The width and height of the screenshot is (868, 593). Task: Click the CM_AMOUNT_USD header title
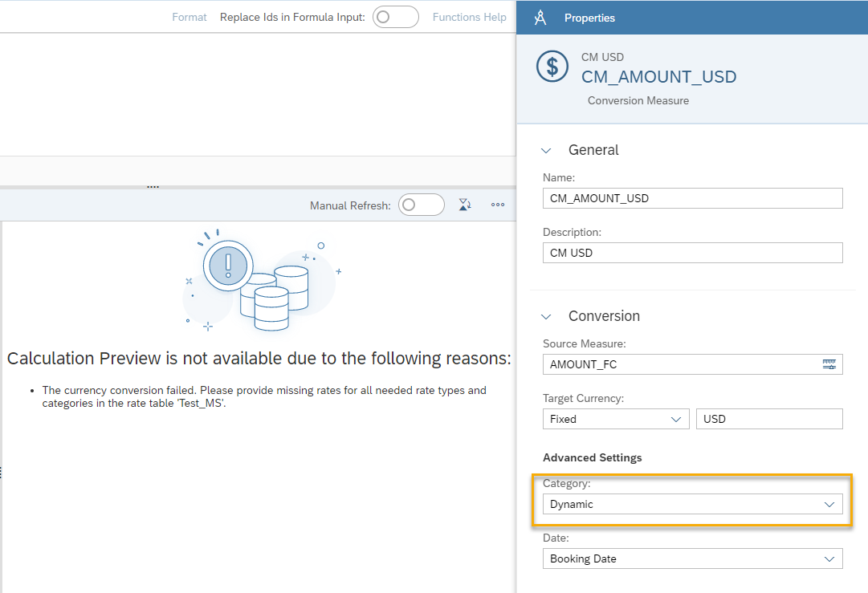(x=658, y=77)
